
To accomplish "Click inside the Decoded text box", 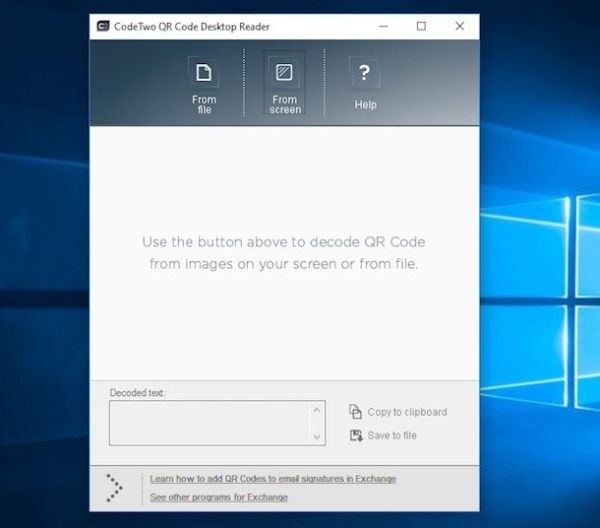I will coord(210,423).
